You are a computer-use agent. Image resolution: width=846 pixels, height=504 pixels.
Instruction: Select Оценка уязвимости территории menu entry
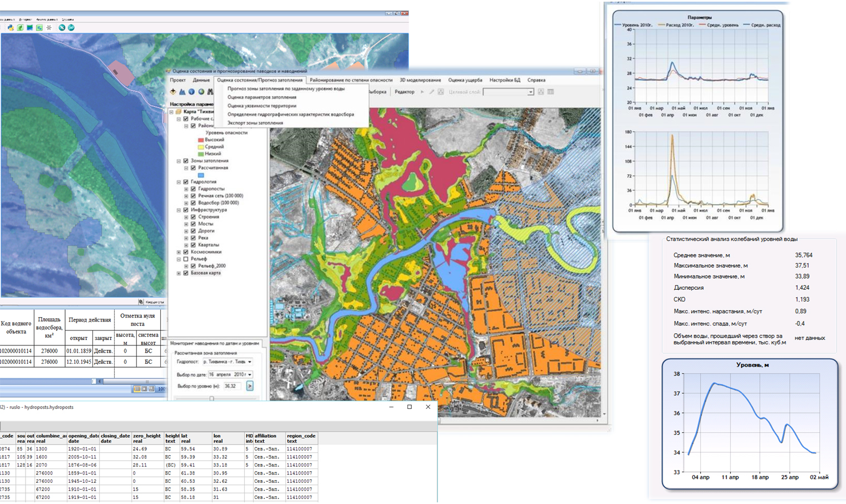coord(262,106)
